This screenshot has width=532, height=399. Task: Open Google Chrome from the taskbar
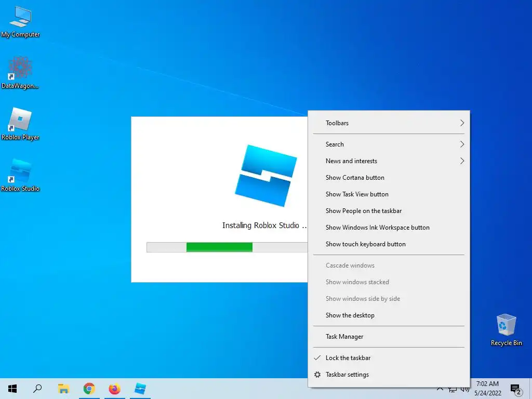tap(89, 389)
